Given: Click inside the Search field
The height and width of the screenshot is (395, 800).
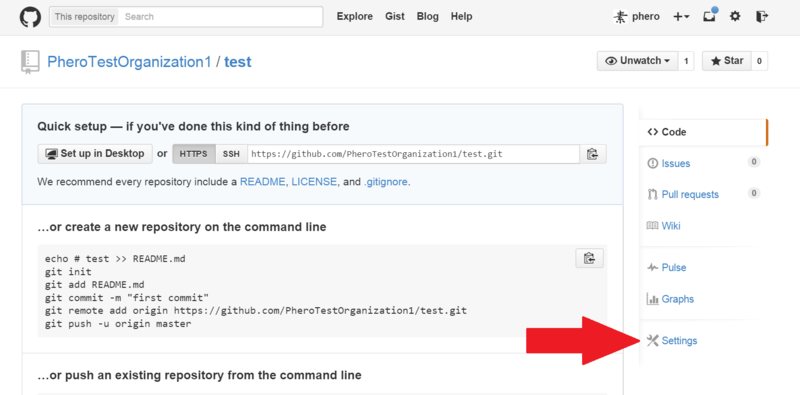Looking at the screenshot, I should pos(221,16).
